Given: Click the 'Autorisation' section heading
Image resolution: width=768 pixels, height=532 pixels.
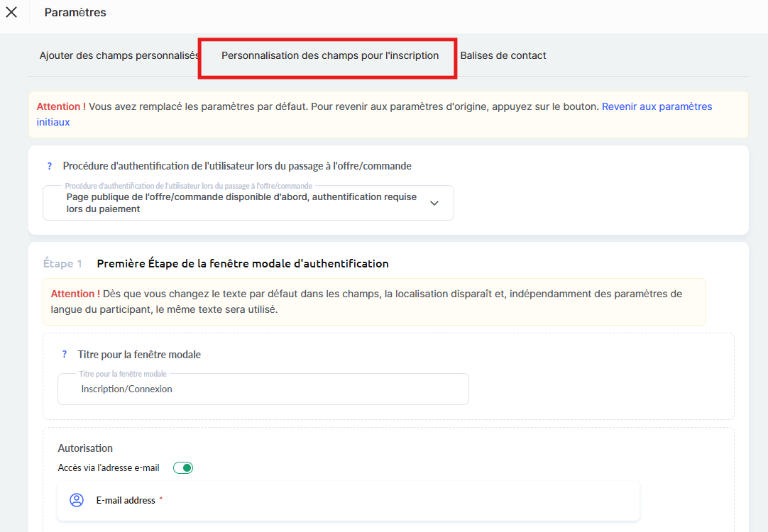Looking at the screenshot, I should 85,448.
